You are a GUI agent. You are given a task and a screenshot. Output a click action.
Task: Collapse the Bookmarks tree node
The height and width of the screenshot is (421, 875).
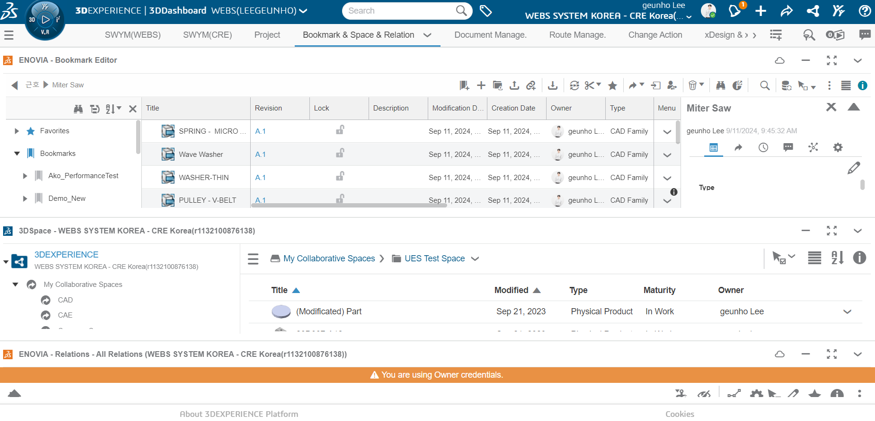17,153
